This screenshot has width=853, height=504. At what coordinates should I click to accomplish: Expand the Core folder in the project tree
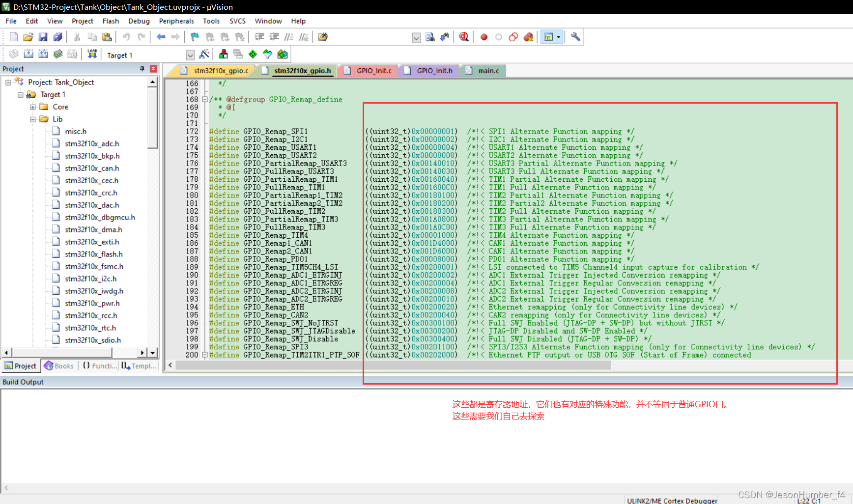pyautogui.click(x=32, y=107)
